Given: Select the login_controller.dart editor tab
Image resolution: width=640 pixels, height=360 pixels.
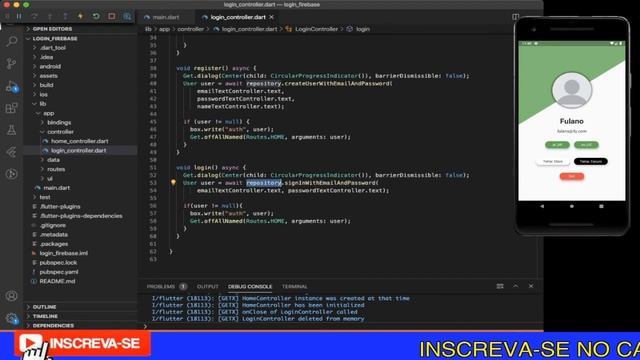Looking at the screenshot, I should pos(238,17).
